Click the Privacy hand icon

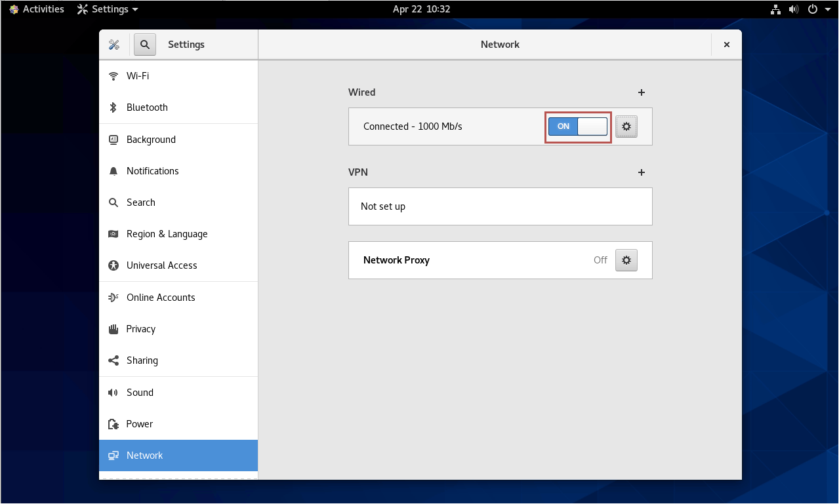click(x=113, y=329)
